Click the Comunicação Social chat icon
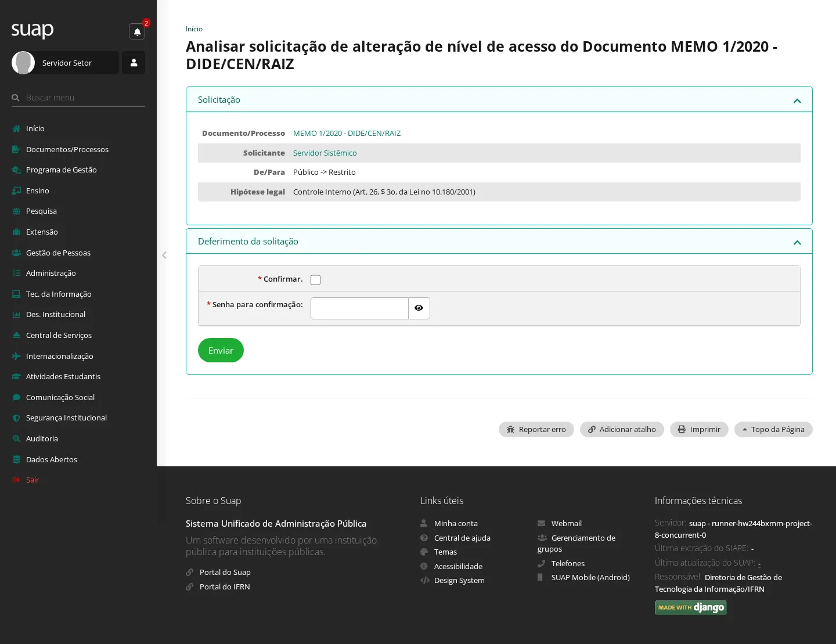The height and width of the screenshot is (644, 836). point(16,397)
